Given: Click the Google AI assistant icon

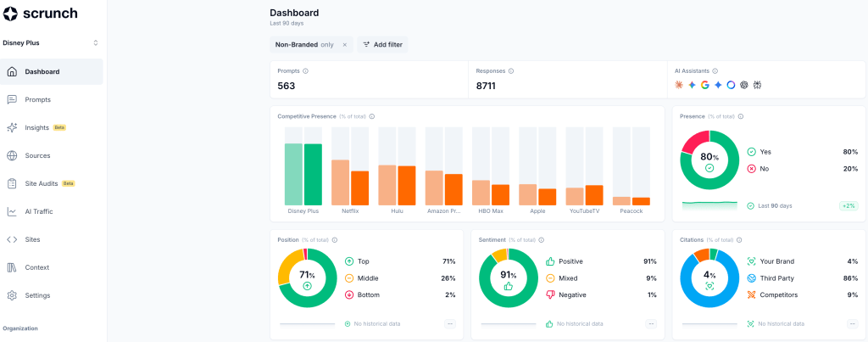Looking at the screenshot, I should coord(704,85).
